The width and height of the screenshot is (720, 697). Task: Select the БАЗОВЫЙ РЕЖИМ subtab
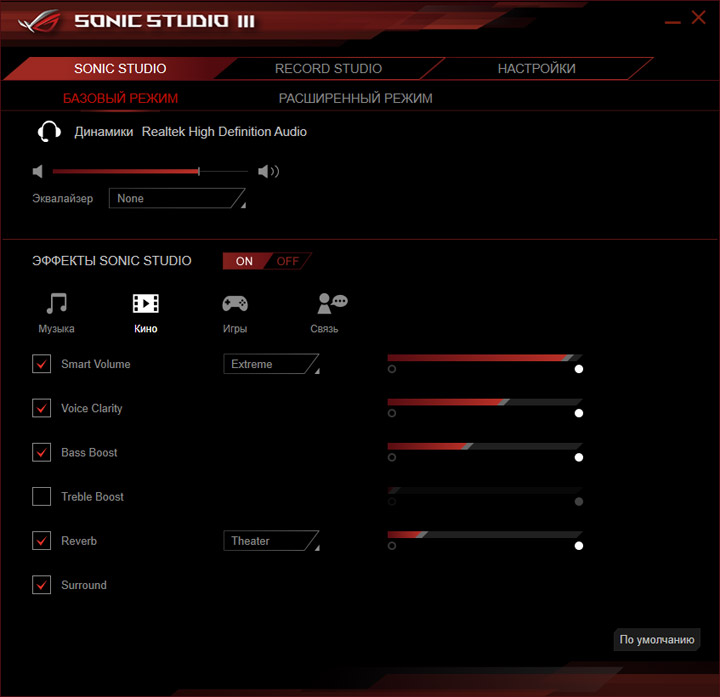[x=120, y=98]
